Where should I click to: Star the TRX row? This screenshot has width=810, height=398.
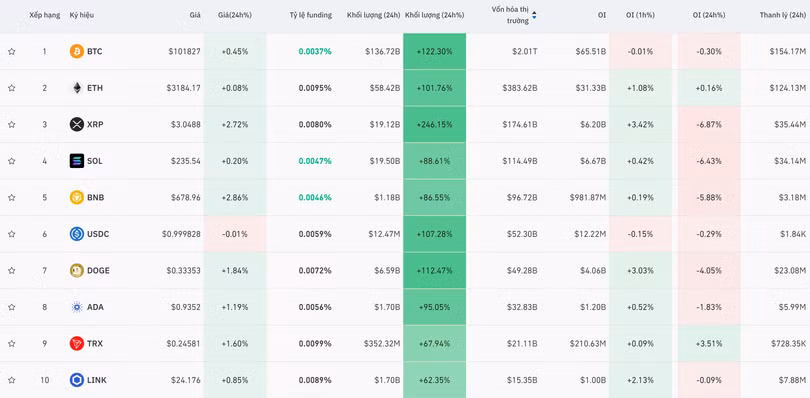click(11, 343)
